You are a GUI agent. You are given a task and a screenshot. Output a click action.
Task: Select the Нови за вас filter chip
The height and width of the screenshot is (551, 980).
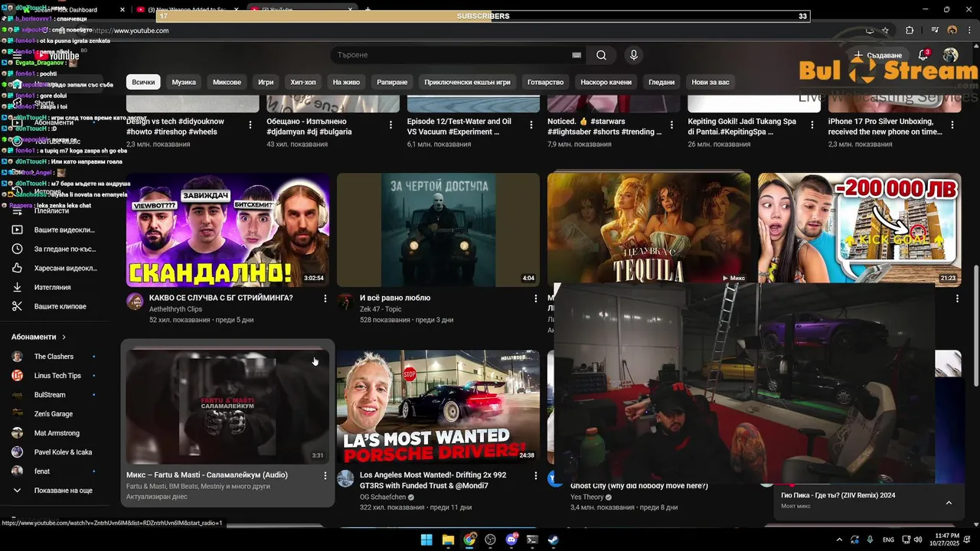point(710,82)
